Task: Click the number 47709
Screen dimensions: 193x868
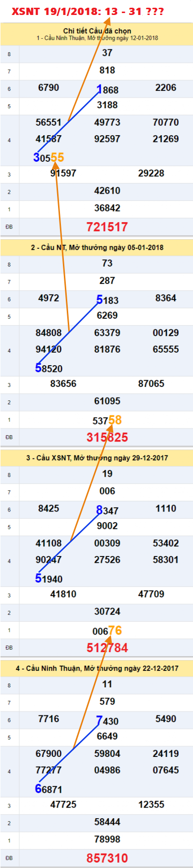Action: tap(151, 594)
